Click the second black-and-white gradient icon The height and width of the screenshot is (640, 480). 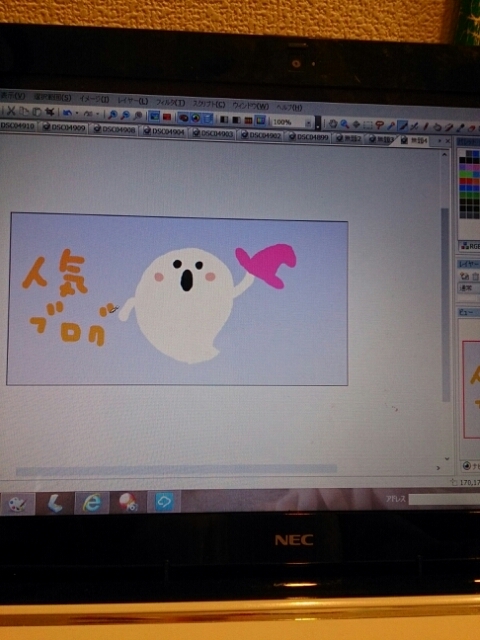tap(236, 120)
